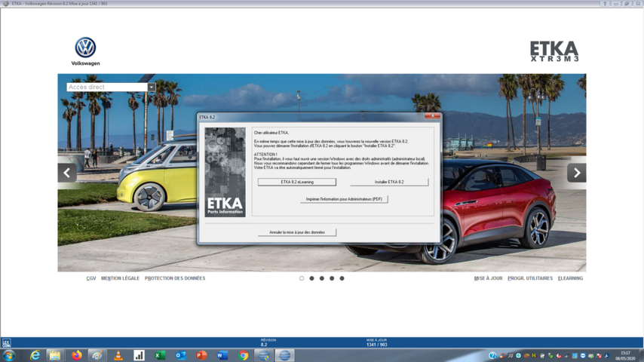The height and width of the screenshot is (362, 644).
Task: Advance carousel with right arrow
Action: (x=577, y=173)
